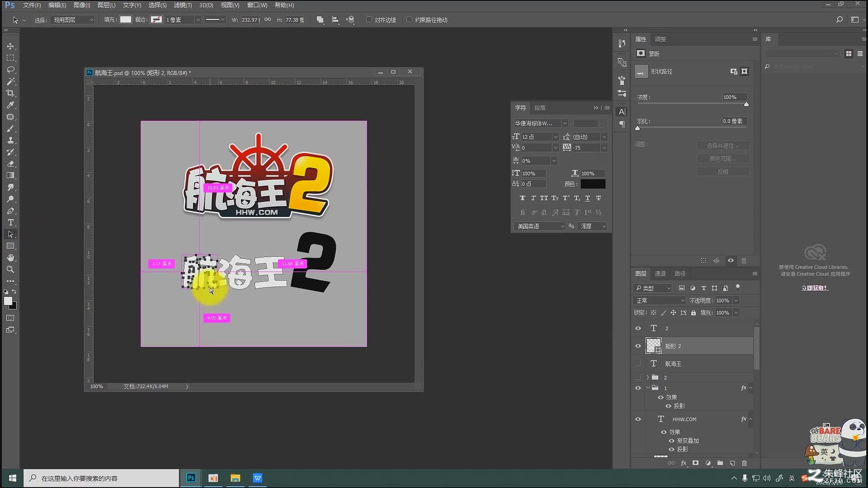868x488 pixels.
Task: Click the stroke color swatch in options bar
Action: 156,20
